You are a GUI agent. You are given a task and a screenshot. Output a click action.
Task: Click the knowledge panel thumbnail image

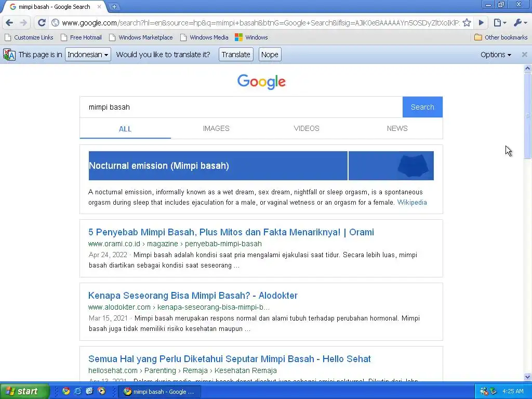pos(391,166)
